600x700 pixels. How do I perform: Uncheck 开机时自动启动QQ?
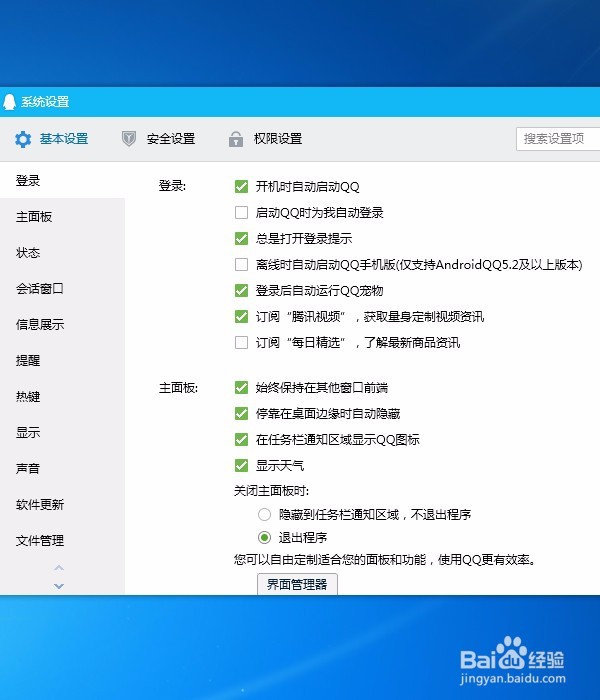click(x=242, y=186)
